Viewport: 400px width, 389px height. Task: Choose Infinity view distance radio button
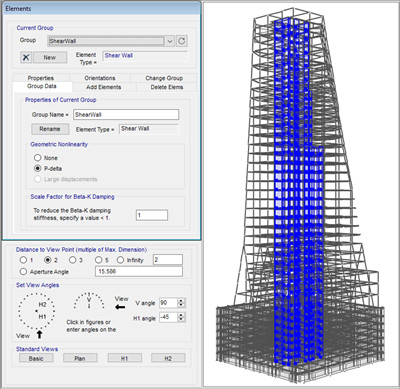coord(120,260)
